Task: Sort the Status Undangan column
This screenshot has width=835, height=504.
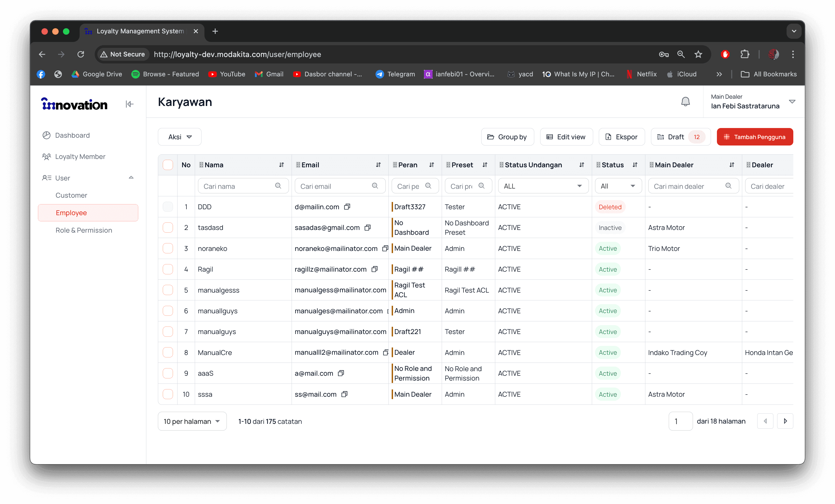Action: (x=582, y=165)
